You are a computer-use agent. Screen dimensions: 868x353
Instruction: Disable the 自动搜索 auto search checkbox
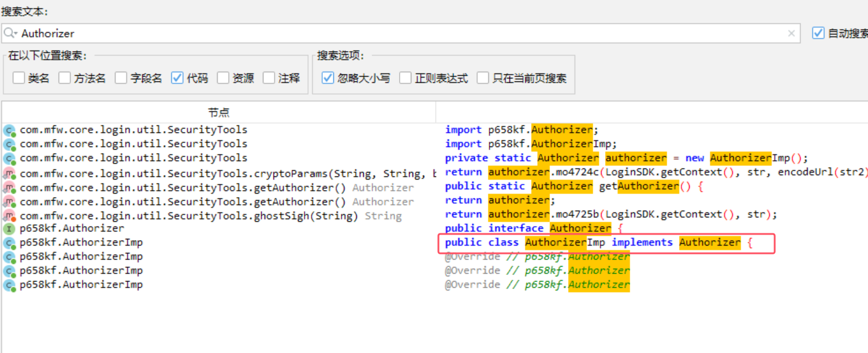tap(818, 33)
